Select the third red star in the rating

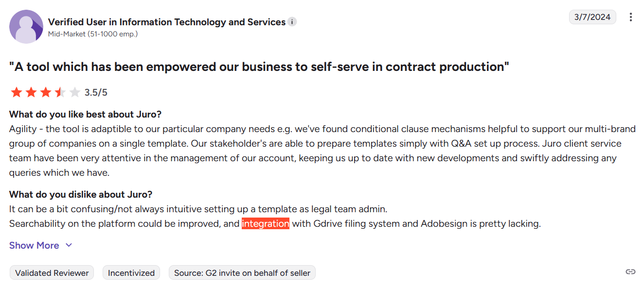click(46, 92)
